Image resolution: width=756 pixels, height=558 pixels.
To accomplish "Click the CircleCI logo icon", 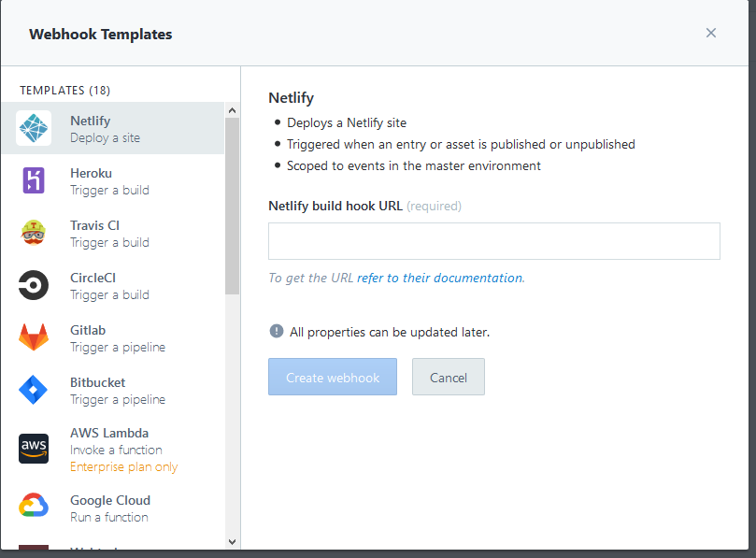I will tap(34, 285).
